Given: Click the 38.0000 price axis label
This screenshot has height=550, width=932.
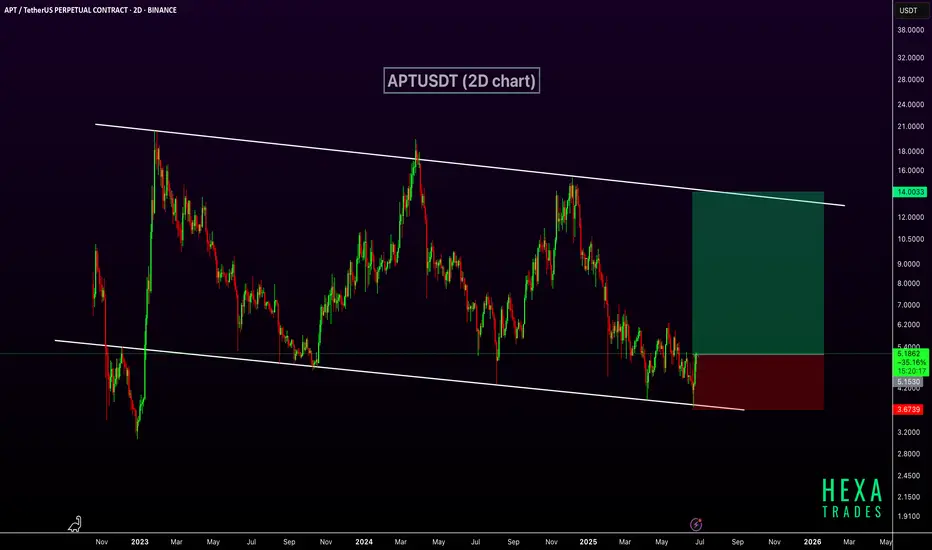Looking at the screenshot, I should [911, 30].
